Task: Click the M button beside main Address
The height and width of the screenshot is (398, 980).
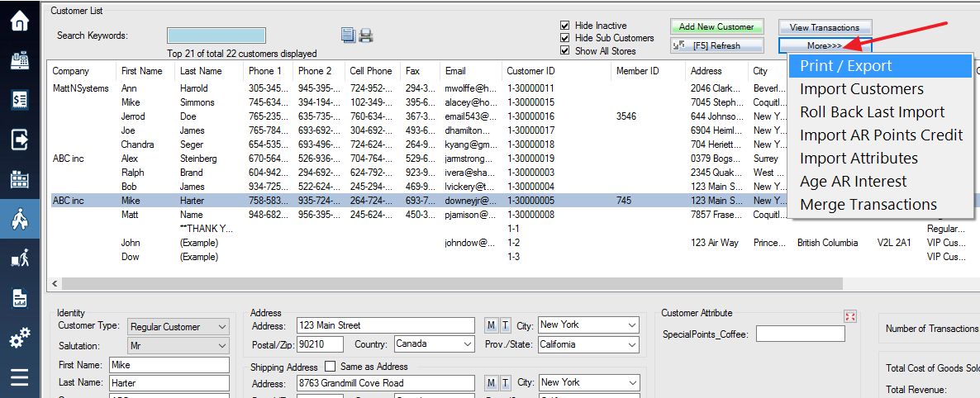Action: (x=492, y=325)
